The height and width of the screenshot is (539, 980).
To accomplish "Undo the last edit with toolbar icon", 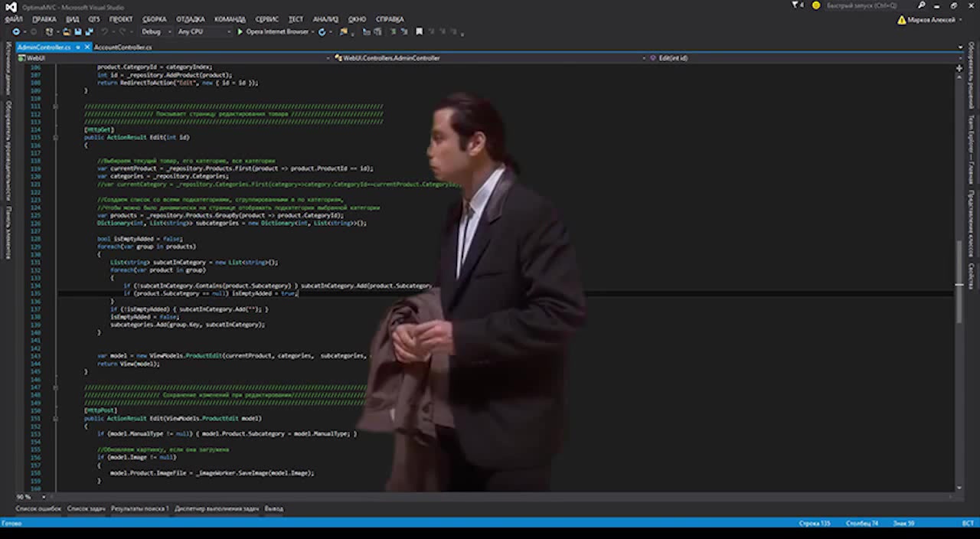I will pos(104,31).
